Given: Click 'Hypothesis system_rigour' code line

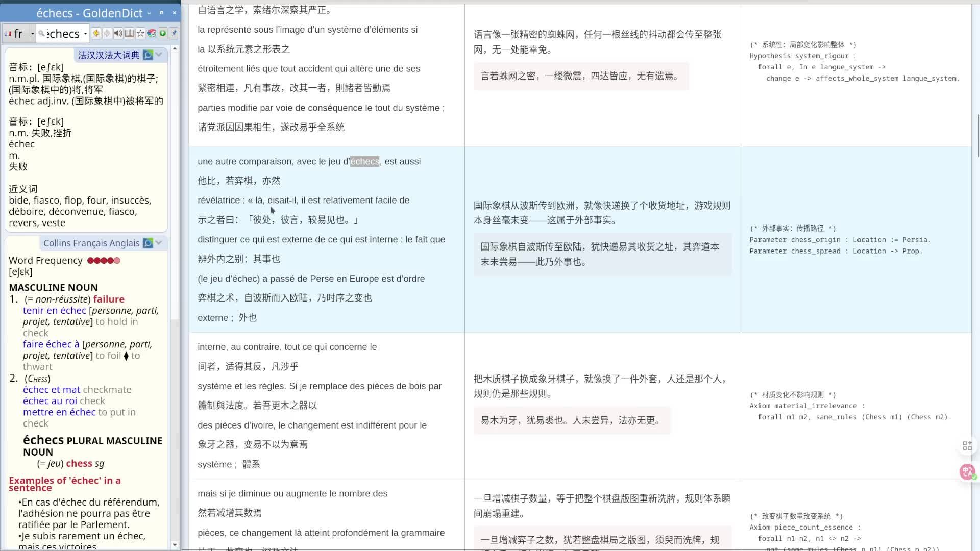Looking at the screenshot, I should (x=803, y=56).
